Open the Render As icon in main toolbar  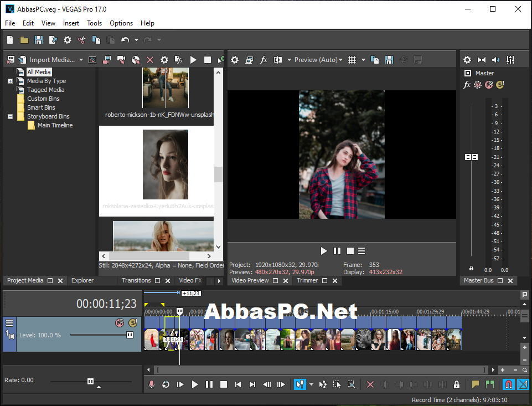53,40
